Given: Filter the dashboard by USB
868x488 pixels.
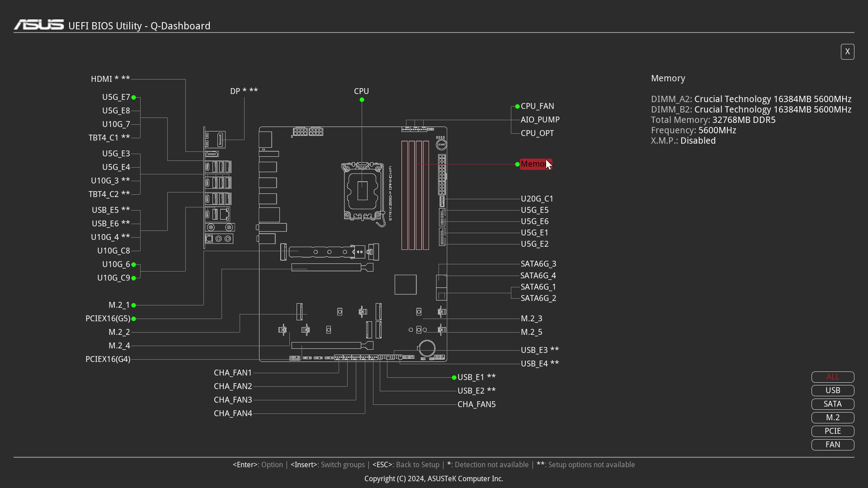Looking at the screenshot, I should pos(833,390).
